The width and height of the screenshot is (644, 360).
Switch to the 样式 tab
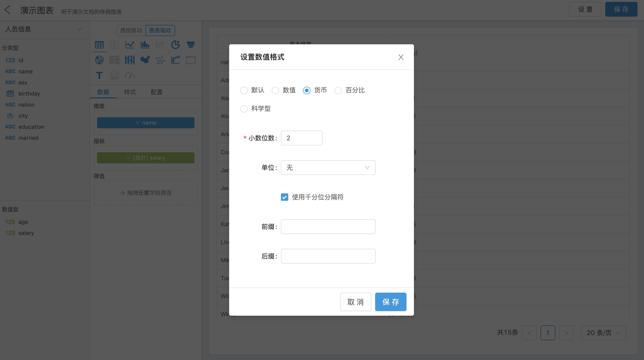click(x=130, y=92)
